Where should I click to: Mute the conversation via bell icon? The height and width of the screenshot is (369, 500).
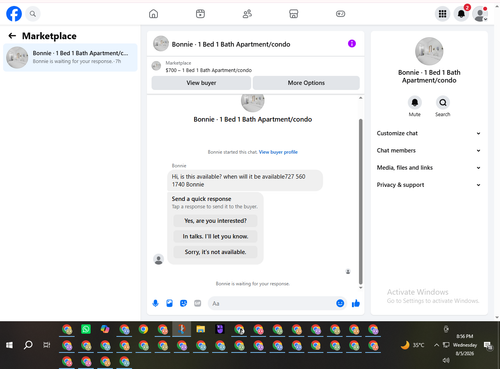point(415,102)
